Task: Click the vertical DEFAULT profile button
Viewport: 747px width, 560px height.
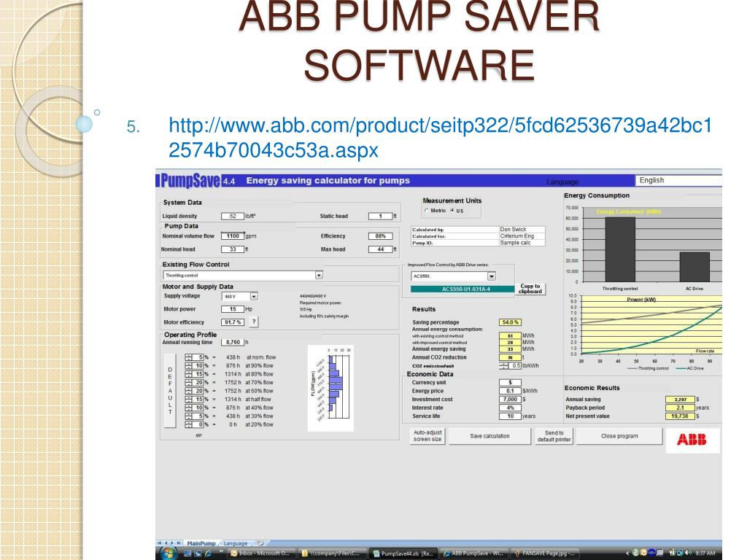Action: coord(170,391)
